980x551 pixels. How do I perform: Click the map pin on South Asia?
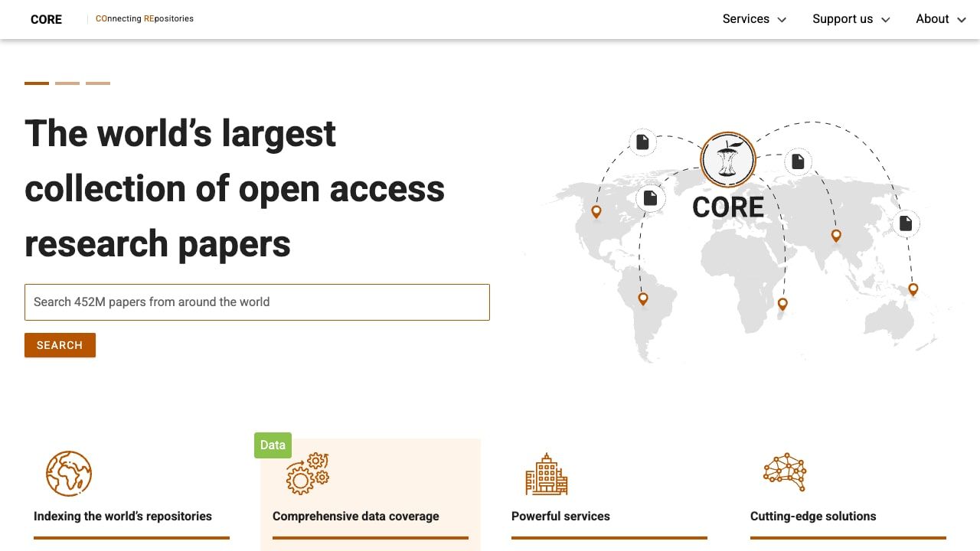(x=836, y=236)
